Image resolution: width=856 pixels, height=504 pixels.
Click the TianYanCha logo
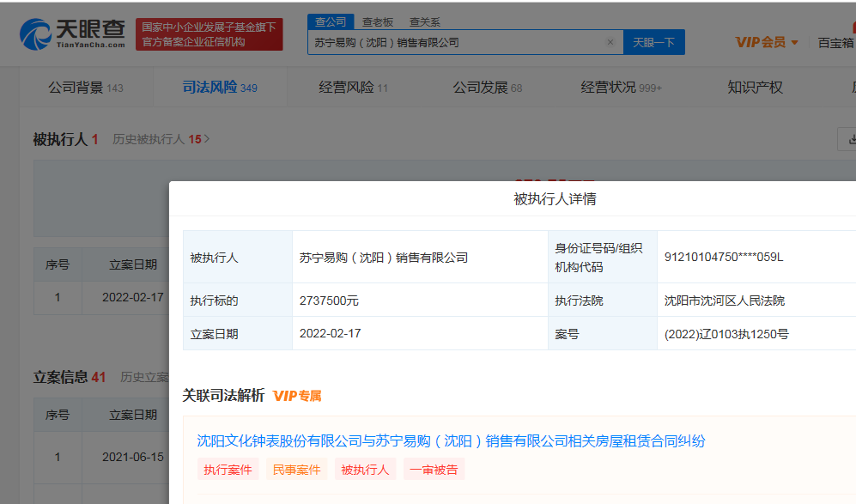click(x=72, y=34)
